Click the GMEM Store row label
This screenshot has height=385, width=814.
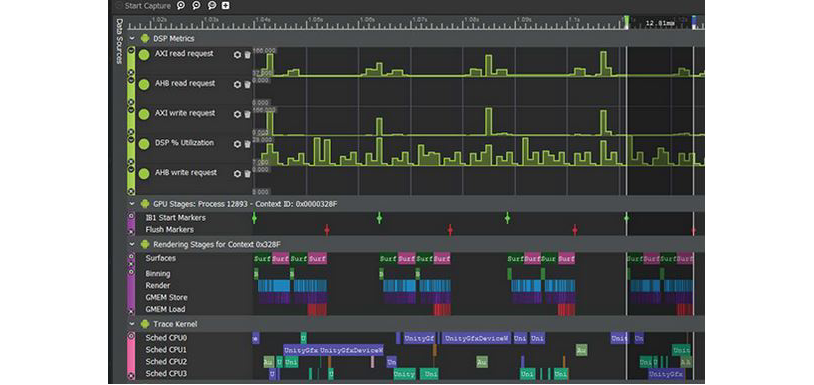point(167,298)
